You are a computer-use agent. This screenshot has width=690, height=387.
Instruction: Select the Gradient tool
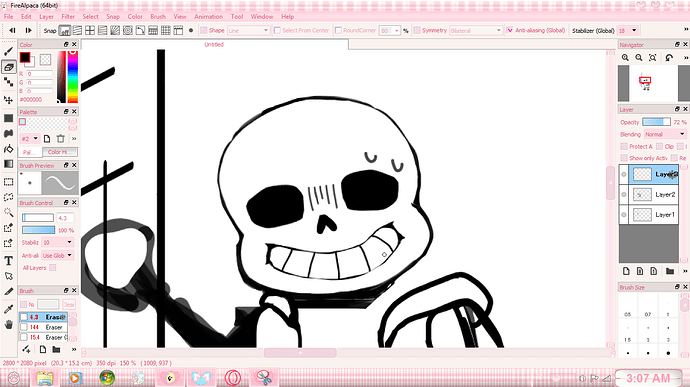point(8,164)
